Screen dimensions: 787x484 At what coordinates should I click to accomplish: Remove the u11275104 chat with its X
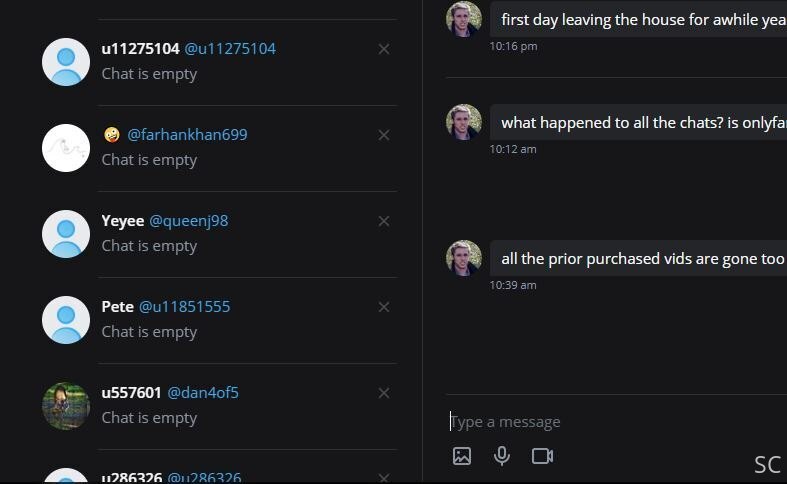pos(384,49)
